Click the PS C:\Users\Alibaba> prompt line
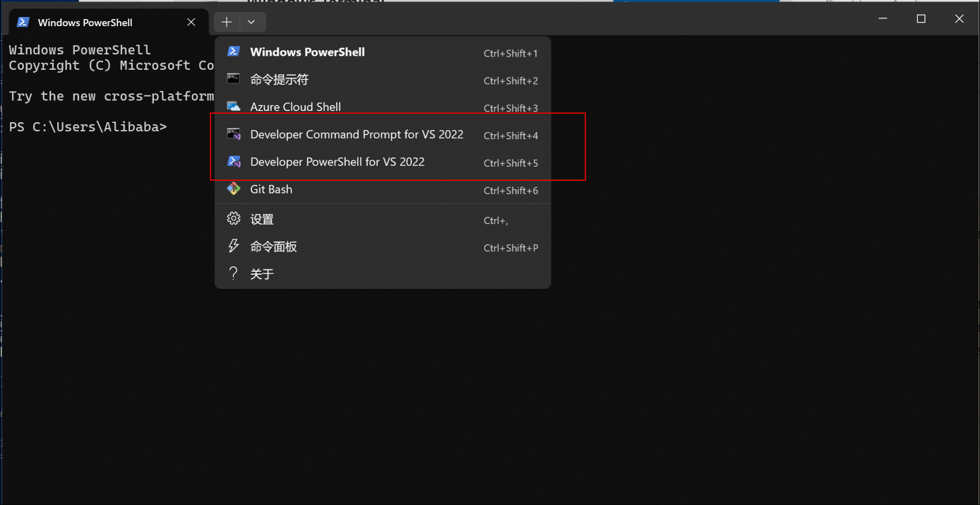The width and height of the screenshot is (980, 505). point(88,127)
